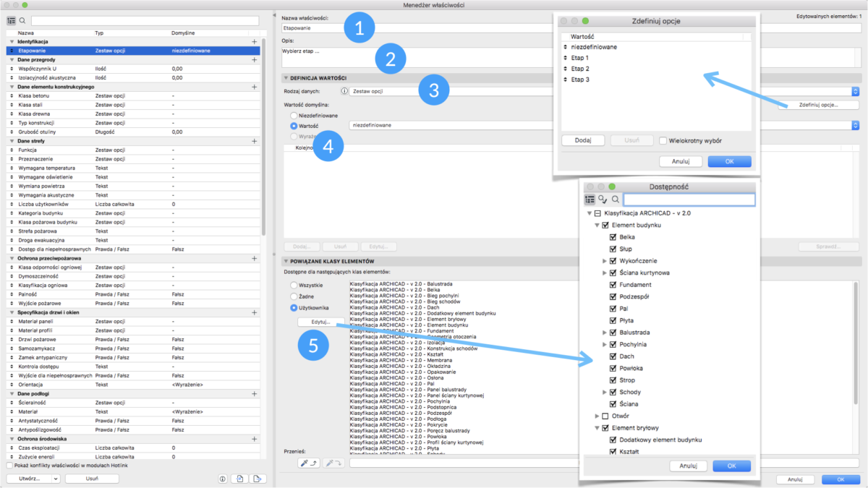Viewport: 868px width, 488px height.
Task: Click the eyedropper pick-up button under Przenieś
Action: (x=309, y=463)
